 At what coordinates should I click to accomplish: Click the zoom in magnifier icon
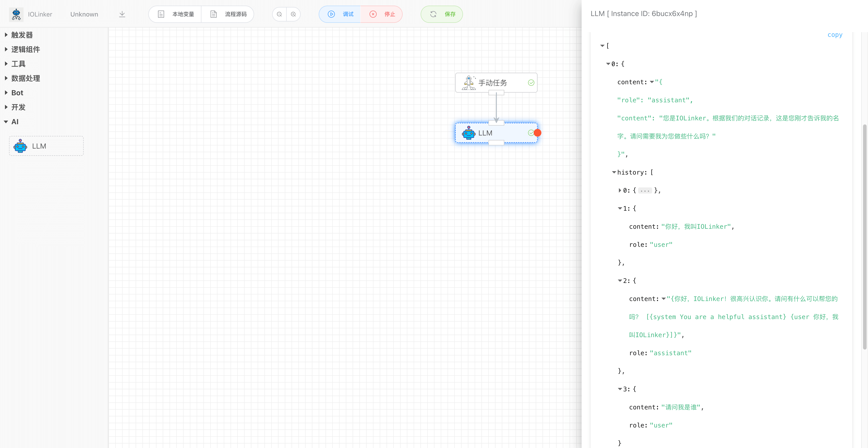coord(293,14)
